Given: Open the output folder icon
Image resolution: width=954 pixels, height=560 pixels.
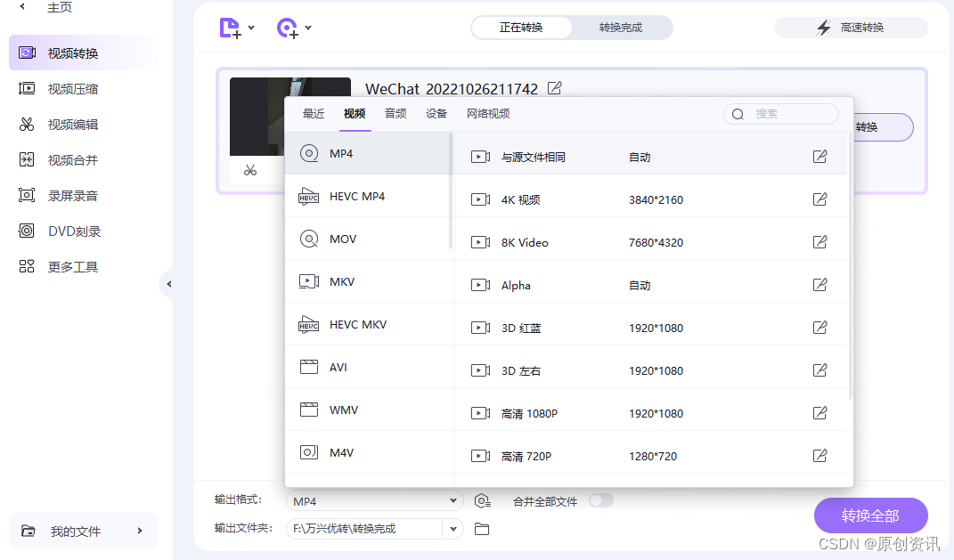Looking at the screenshot, I should pos(482,529).
